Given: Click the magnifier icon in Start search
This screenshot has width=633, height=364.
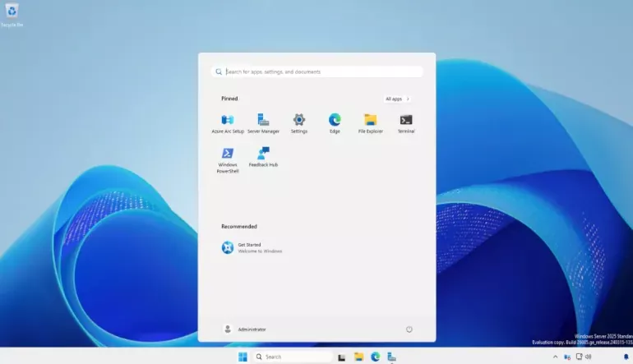Looking at the screenshot, I should (x=219, y=71).
